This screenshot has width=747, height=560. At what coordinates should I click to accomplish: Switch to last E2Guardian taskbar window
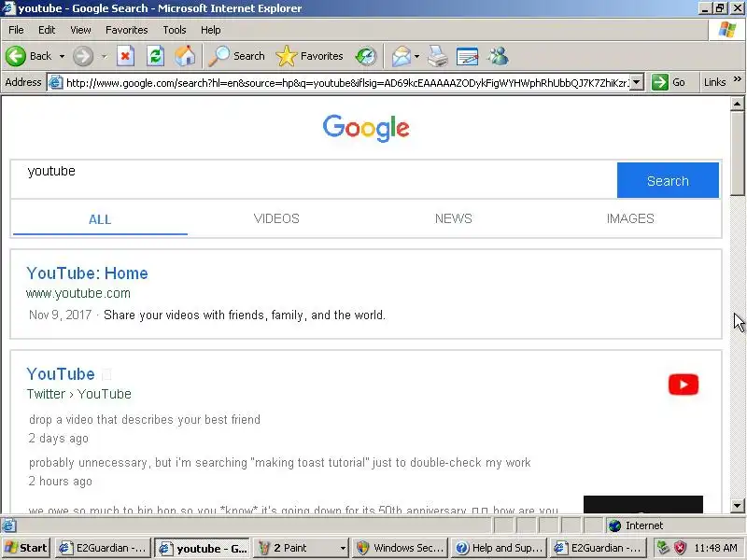[598, 548]
